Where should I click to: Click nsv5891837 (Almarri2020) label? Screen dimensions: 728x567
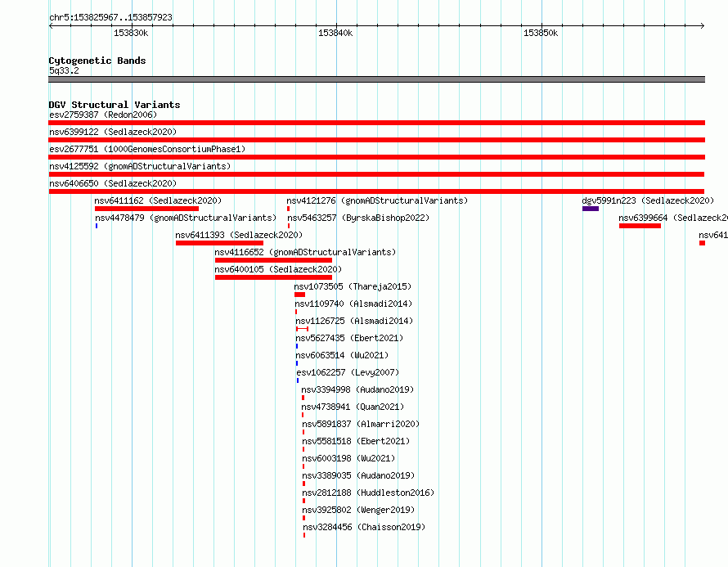(x=361, y=424)
